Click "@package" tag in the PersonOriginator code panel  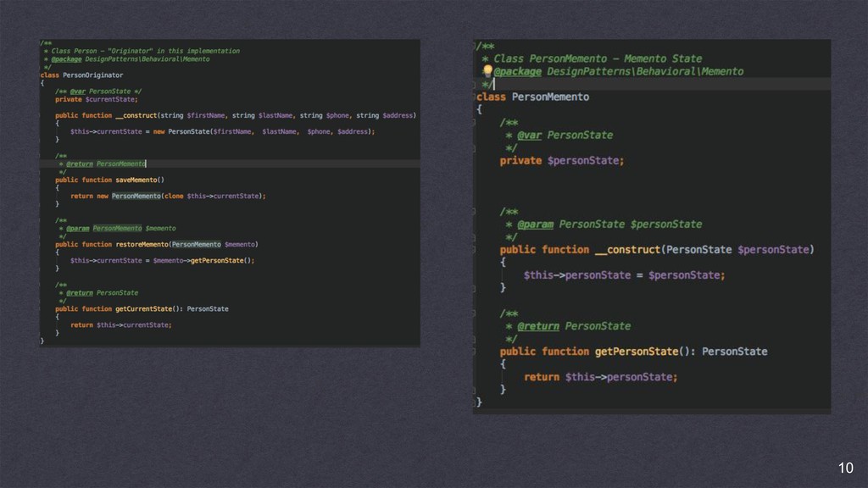(66, 59)
